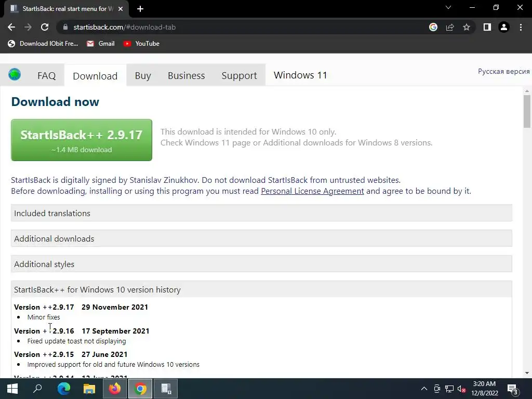Open a new tab with plus icon
This screenshot has height=399, width=532.
click(x=140, y=9)
